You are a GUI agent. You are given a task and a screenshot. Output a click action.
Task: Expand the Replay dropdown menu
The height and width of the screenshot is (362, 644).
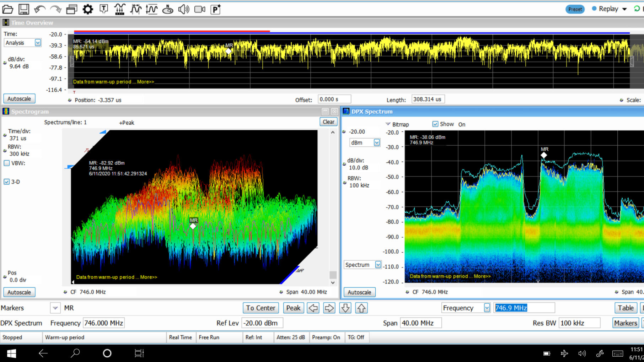point(624,9)
